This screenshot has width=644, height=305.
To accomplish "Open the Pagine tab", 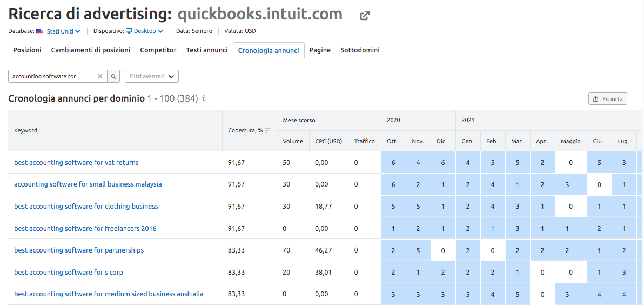I will click(320, 50).
